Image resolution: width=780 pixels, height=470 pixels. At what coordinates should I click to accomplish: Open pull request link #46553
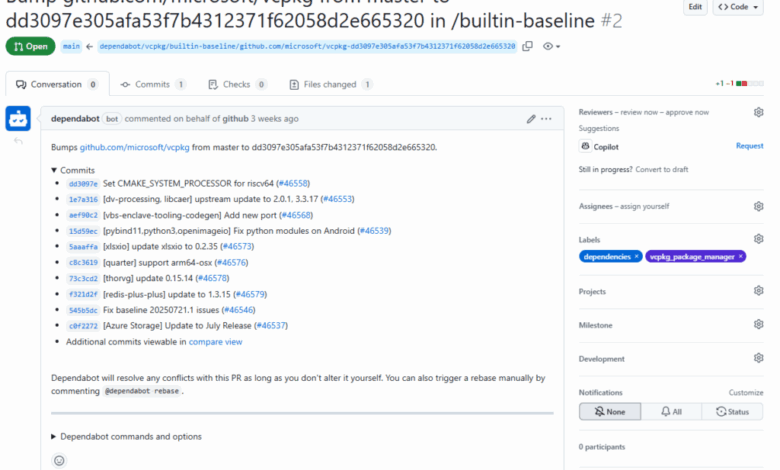pyautogui.click(x=337, y=199)
